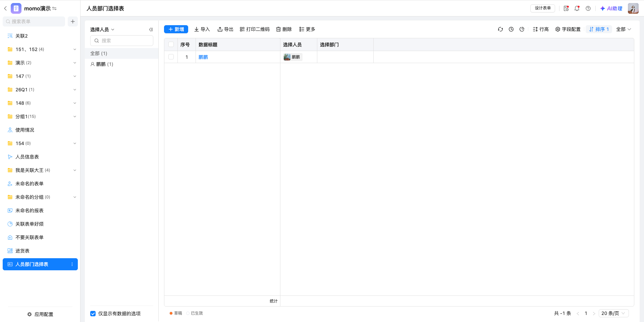Click the switch-app icon next to momo演示

54,8
